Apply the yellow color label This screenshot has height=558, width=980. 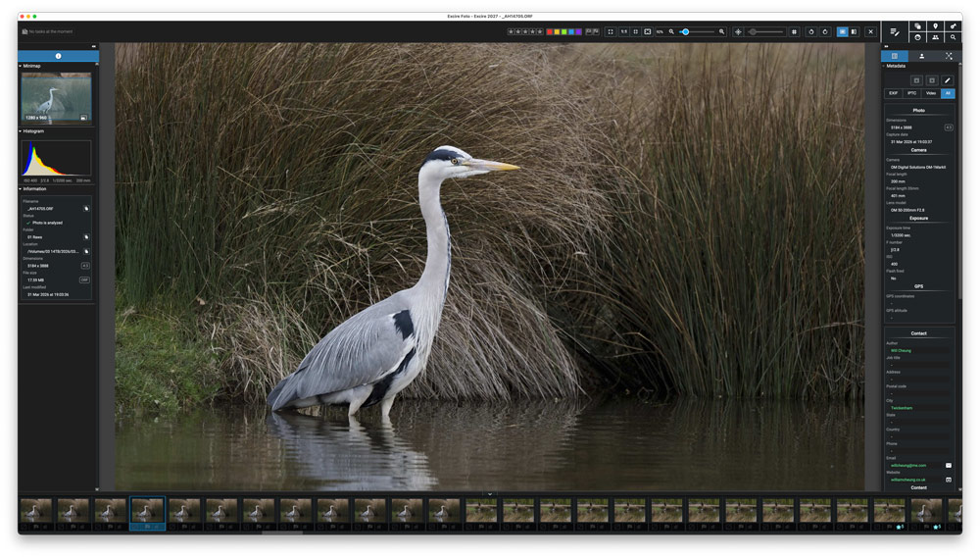pyautogui.click(x=557, y=32)
